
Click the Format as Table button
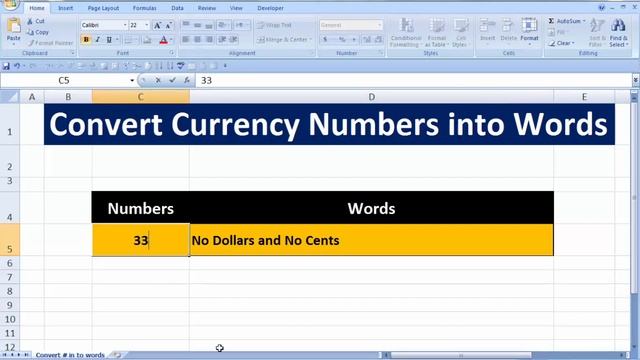[x=437, y=33]
